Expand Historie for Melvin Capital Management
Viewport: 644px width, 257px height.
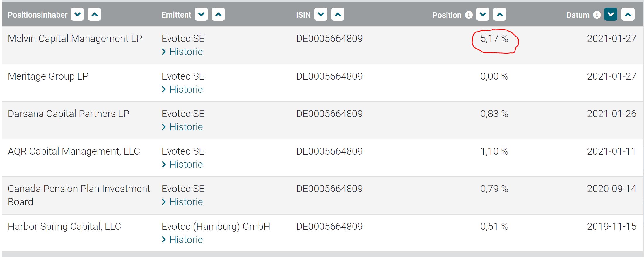pos(186,52)
